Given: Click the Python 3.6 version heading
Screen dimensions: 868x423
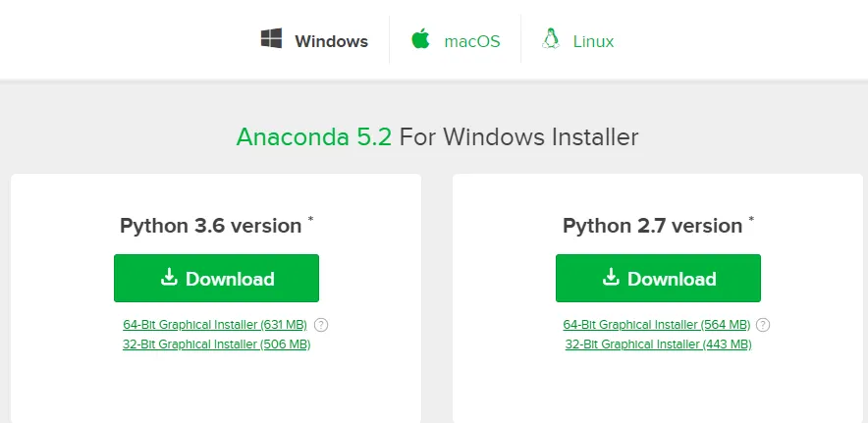Looking at the screenshot, I should (x=210, y=226).
